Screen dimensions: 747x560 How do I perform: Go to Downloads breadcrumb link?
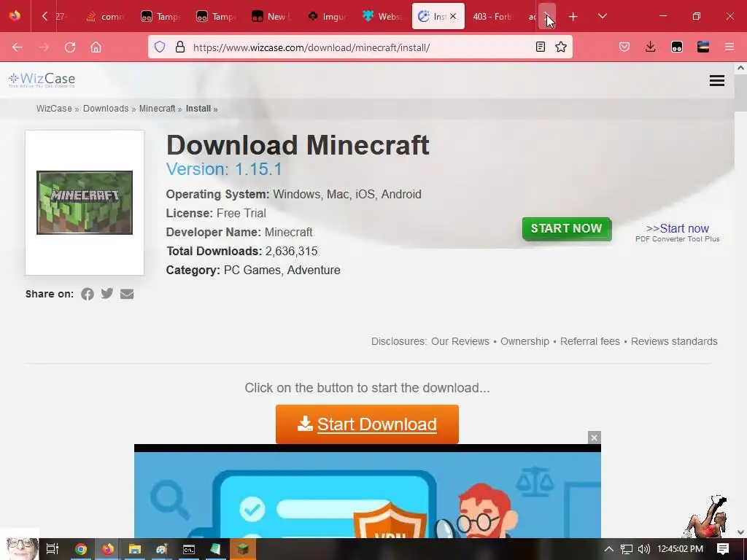tap(106, 109)
